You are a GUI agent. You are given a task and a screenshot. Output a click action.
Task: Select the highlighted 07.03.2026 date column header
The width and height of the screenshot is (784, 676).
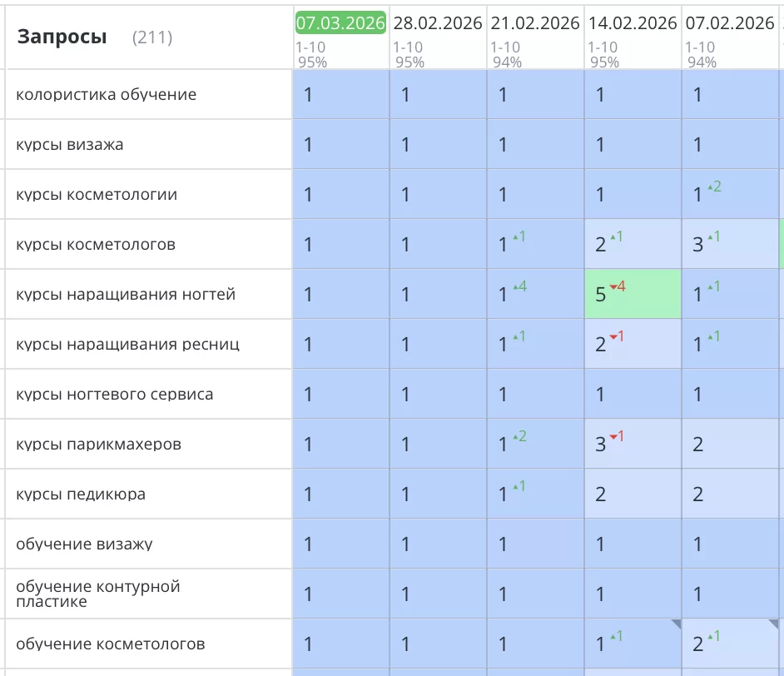340,23
